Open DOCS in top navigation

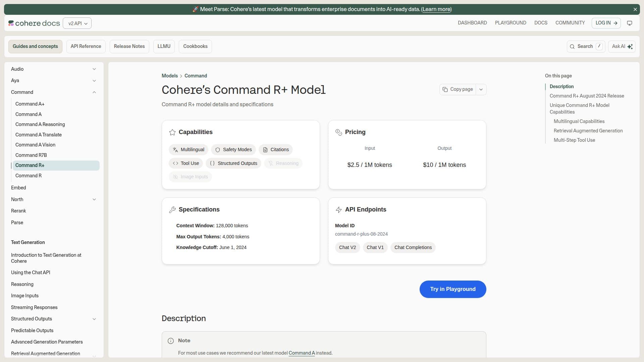[541, 23]
